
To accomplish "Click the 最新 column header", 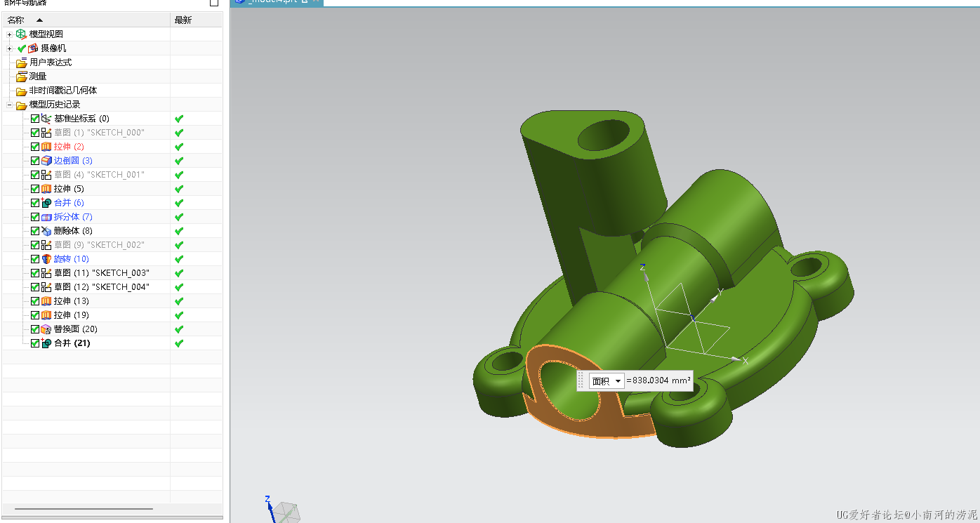I will pos(197,20).
